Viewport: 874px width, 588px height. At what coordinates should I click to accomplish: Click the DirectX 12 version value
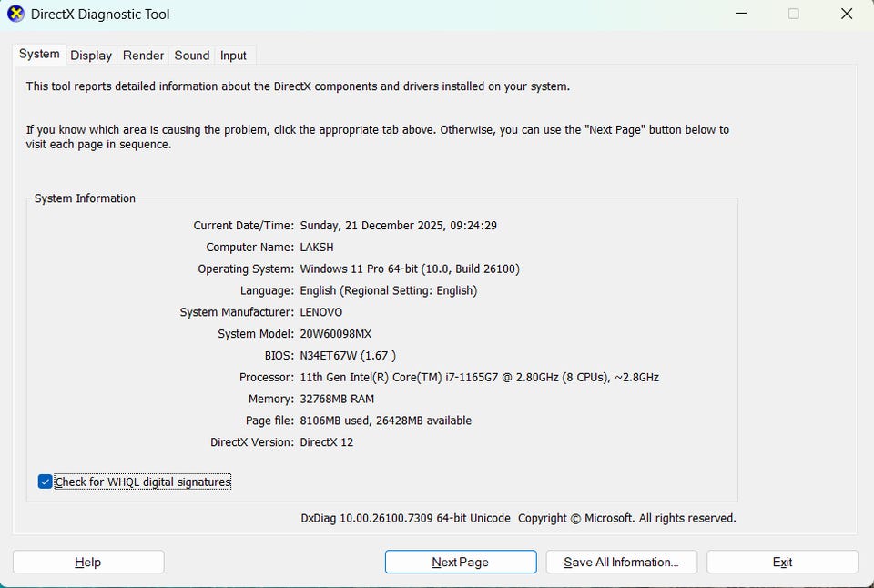(x=327, y=442)
